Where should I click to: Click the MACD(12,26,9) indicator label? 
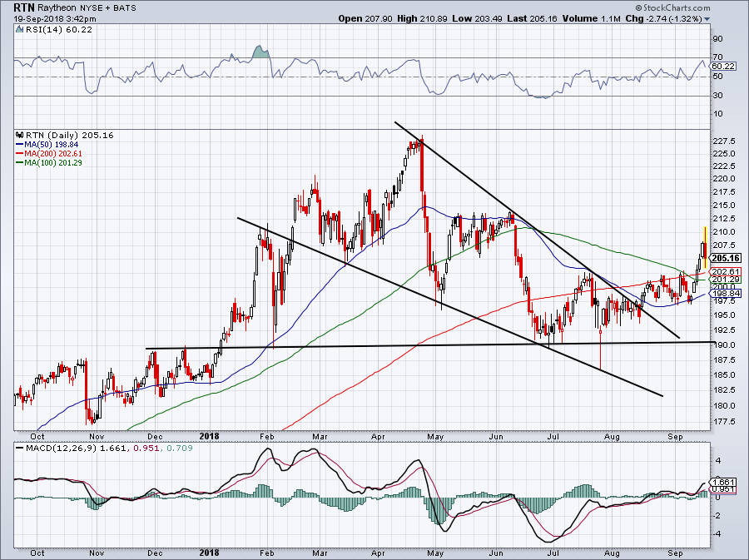click(61, 448)
